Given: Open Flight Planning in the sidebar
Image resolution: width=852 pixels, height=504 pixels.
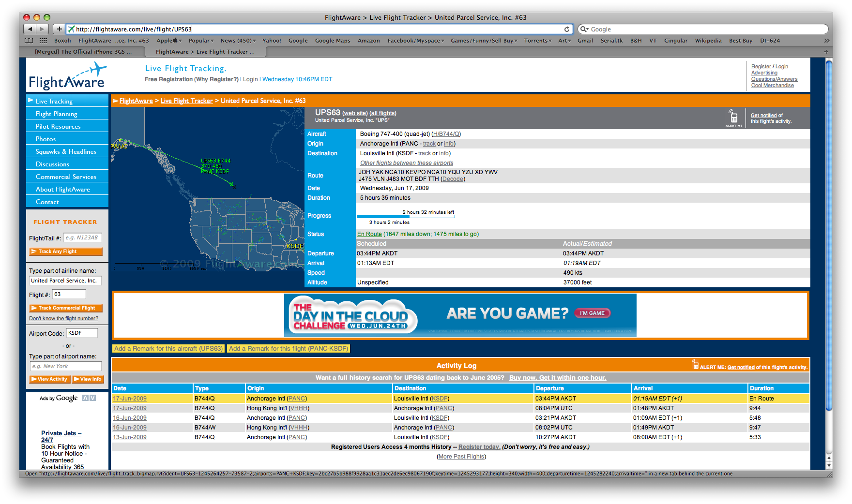Looking at the screenshot, I should 67,114.
